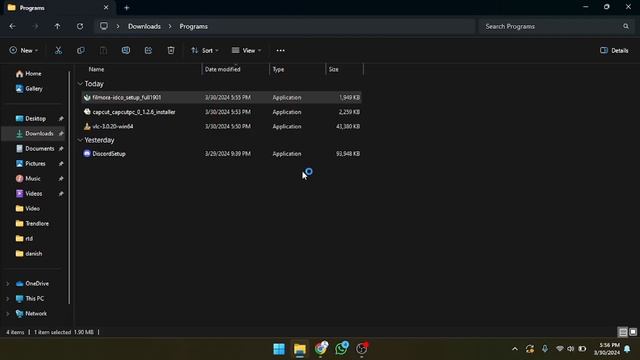The height and width of the screenshot is (360, 640).
Task: Open Windows Start menu
Action: 279,349
